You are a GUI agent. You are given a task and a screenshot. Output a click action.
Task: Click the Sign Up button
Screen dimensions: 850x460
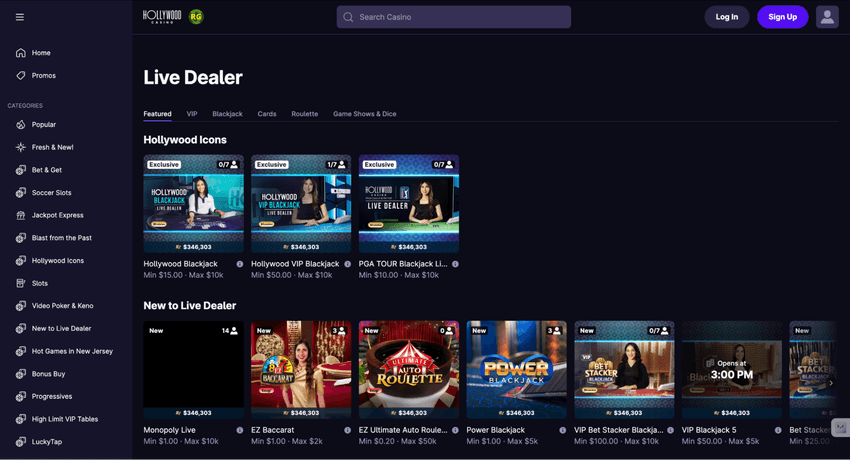782,17
